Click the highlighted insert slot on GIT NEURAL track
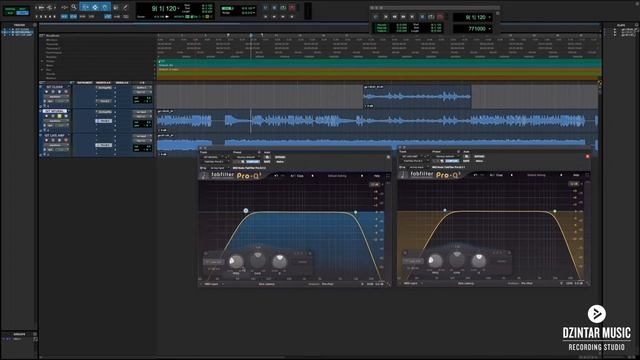The width and height of the screenshot is (640, 360). [104, 121]
